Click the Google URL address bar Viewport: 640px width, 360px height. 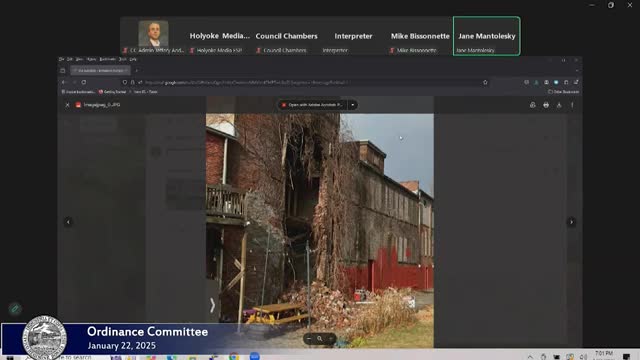tap(306, 82)
